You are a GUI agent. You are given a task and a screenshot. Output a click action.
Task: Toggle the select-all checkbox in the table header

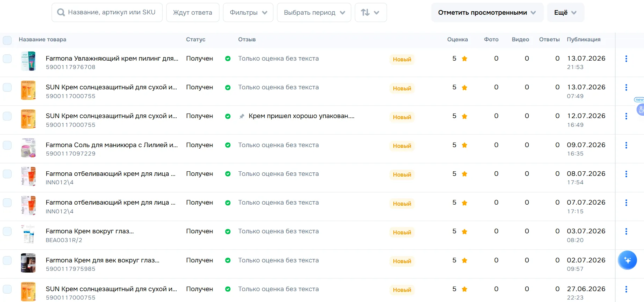click(x=7, y=40)
